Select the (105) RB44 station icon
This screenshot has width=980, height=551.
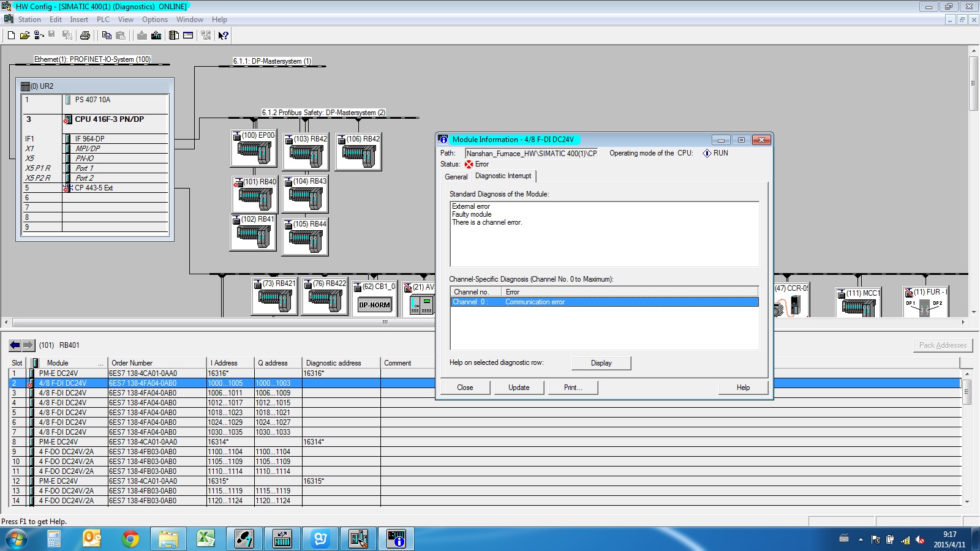306,237
